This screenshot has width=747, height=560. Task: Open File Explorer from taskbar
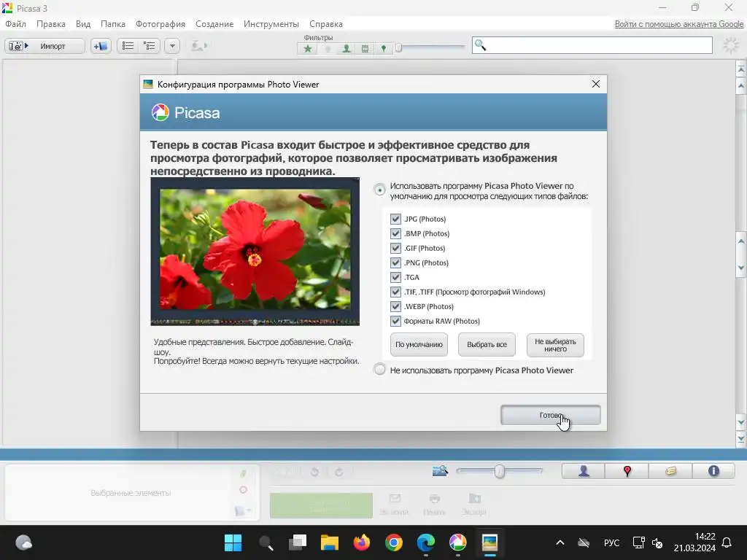point(329,542)
